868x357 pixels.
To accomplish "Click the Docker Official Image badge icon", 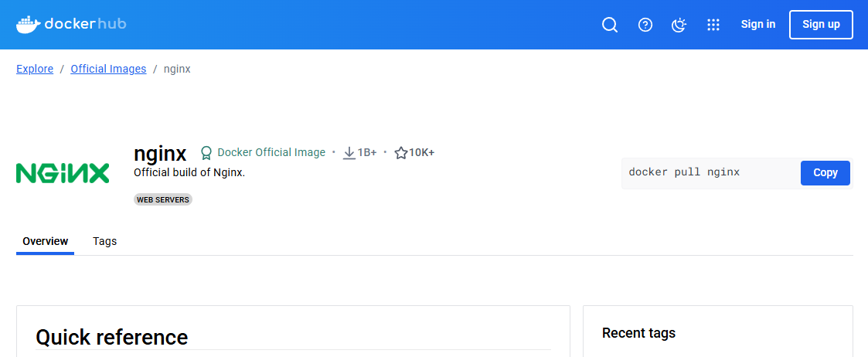I will [206, 153].
